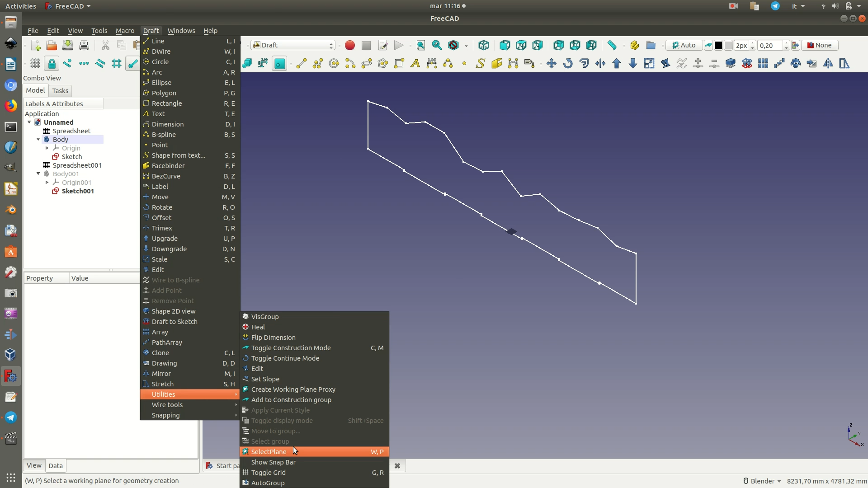Image resolution: width=868 pixels, height=488 pixels.
Task: Expand the Origin001 tree node
Action: pos(47,183)
